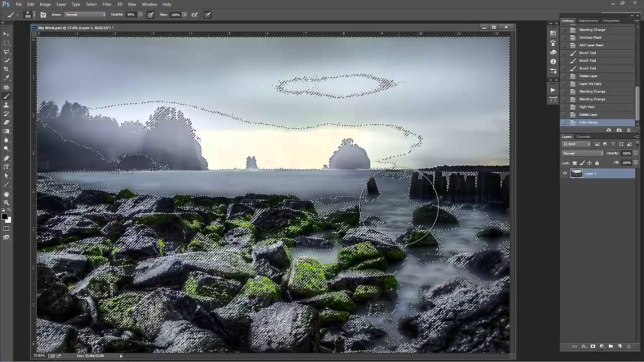Switch to the Properties tab
644x362 pixels.
click(611, 21)
